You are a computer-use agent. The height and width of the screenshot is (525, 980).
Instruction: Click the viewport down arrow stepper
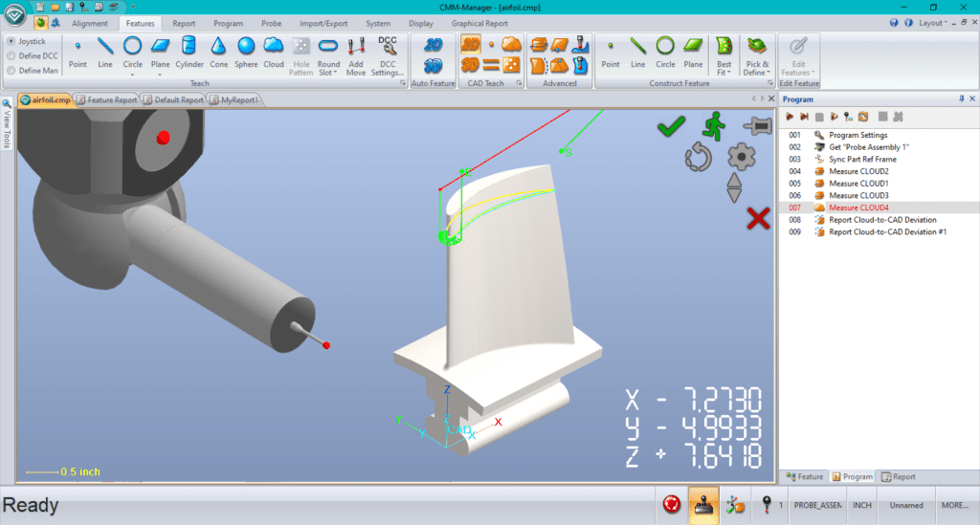pyautogui.click(x=734, y=195)
